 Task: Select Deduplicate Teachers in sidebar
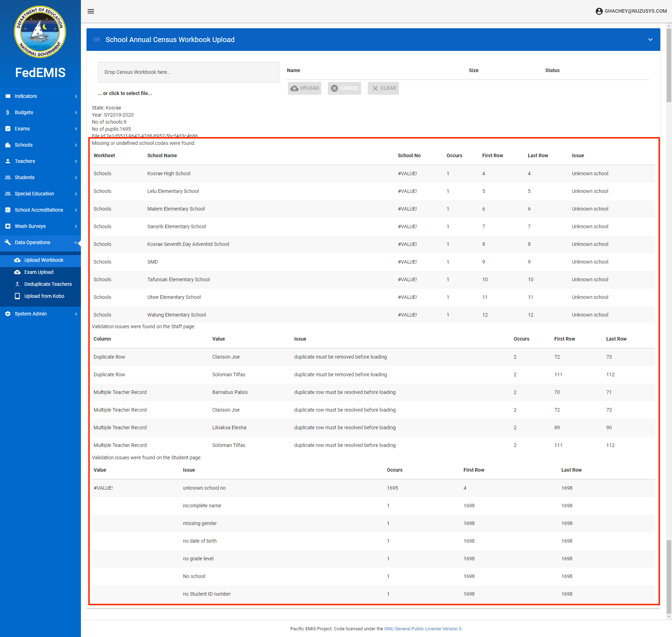click(48, 284)
